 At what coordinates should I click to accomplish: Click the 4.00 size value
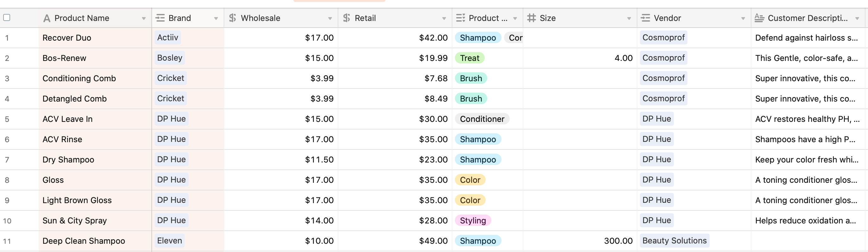pyautogui.click(x=623, y=58)
